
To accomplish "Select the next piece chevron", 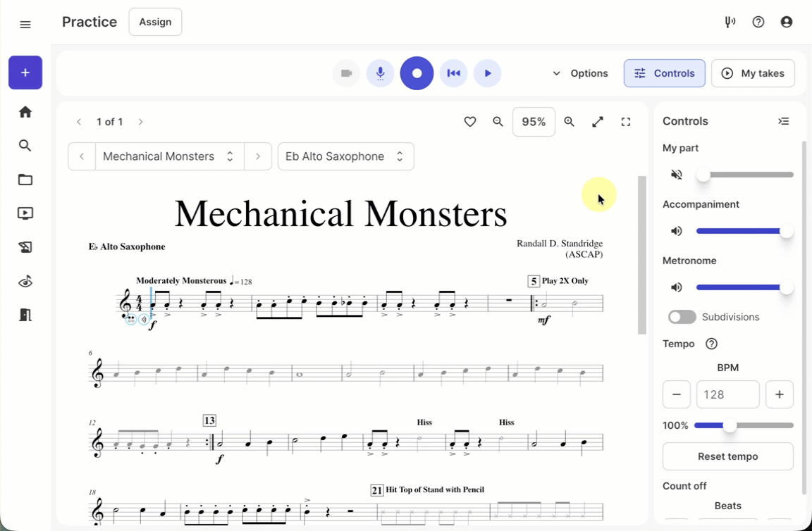I will [258, 156].
